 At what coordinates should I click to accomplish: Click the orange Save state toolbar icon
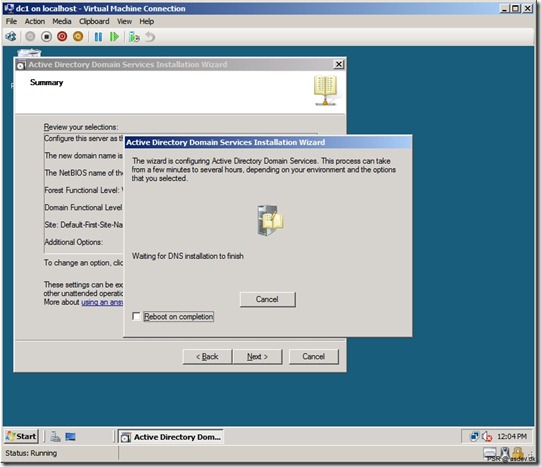click(x=78, y=37)
